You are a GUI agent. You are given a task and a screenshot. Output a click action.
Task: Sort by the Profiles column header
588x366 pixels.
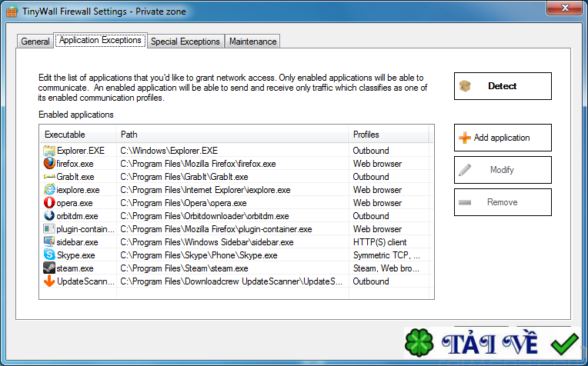pos(389,134)
